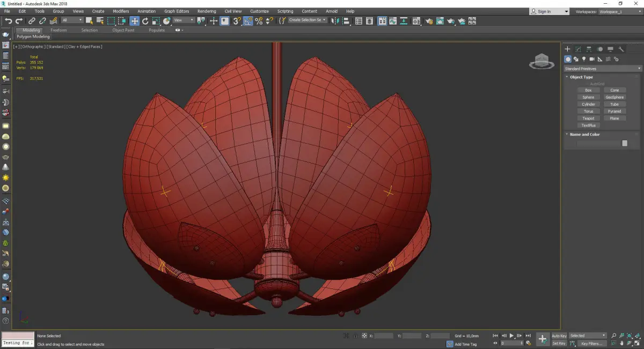The height and width of the screenshot is (349, 644).
Task: Open the Workspaces dropdown
Action: (x=619, y=11)
